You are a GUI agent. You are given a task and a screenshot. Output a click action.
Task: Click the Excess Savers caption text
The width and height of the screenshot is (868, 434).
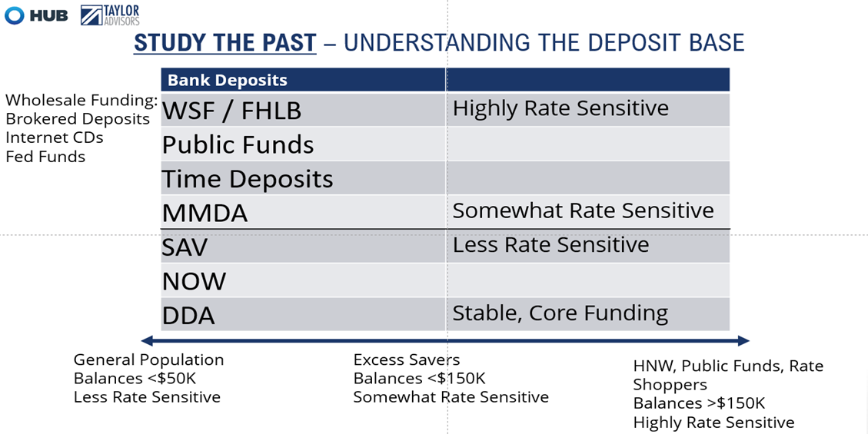pyautogui.click(x=451, y=378)
